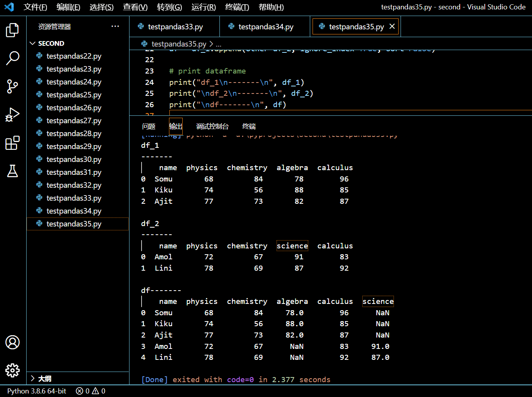The image size is (532, 397).
Task: Switch to testpandas33.py editor tab
Action: 174,27
